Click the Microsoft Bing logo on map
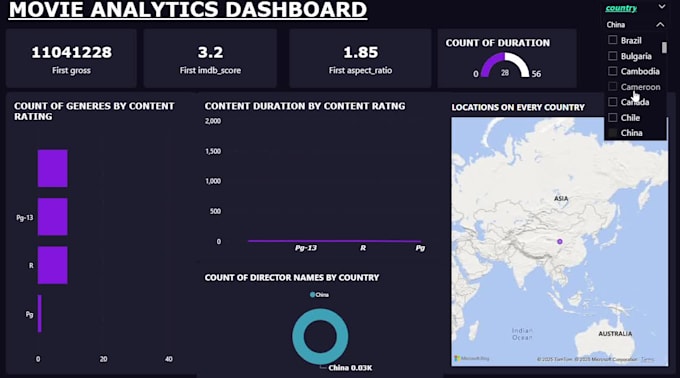680x378 pixels. pos(472,358)
